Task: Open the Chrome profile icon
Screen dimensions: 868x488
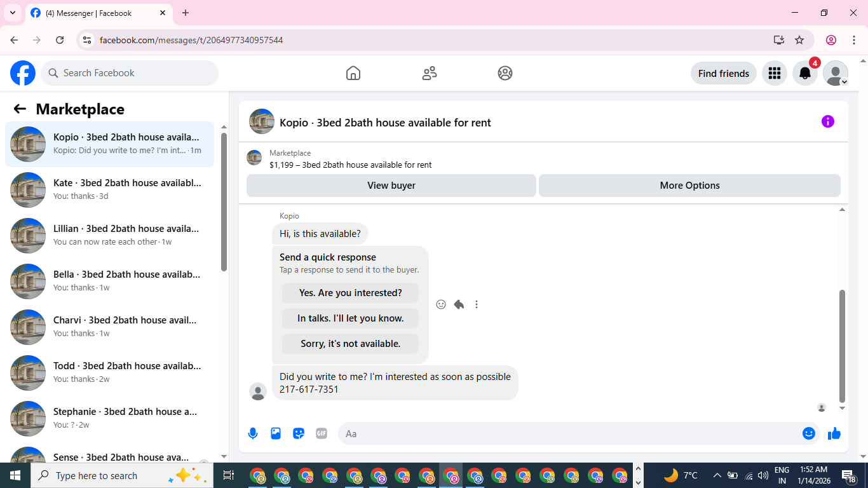Action: 831,40
